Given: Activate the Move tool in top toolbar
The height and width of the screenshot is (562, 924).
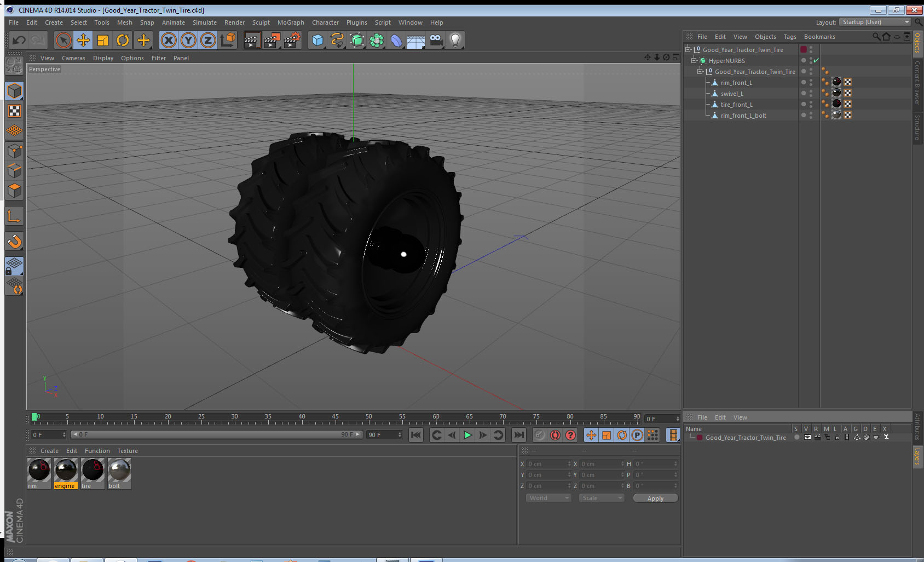Looking at the screenshot, I should click(83, 40).
